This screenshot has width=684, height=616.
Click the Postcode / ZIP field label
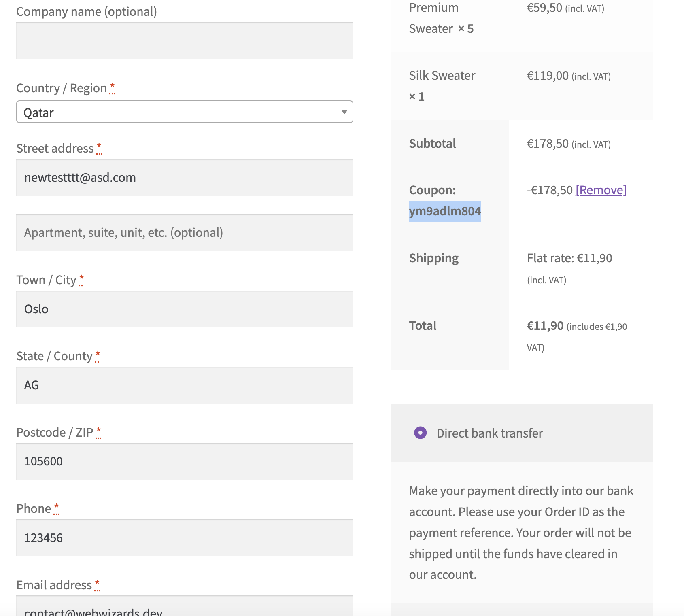click(55, 432)
